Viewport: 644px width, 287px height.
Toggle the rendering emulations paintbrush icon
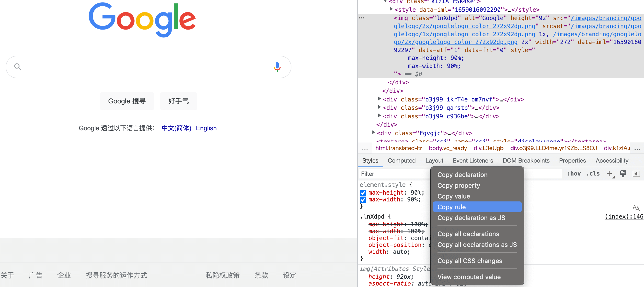pos(623,174)
